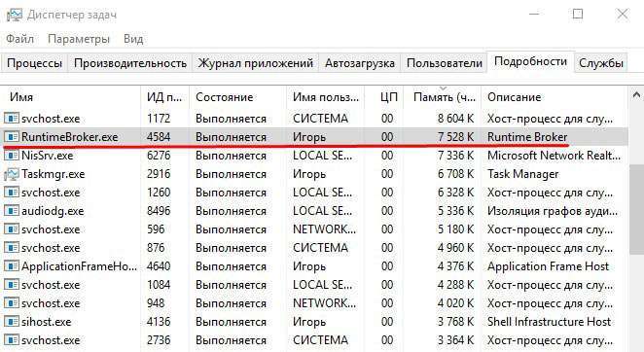644x352 pixels.
Task: Click the Task Manager title bar icon
Action: tap(14, 15)
